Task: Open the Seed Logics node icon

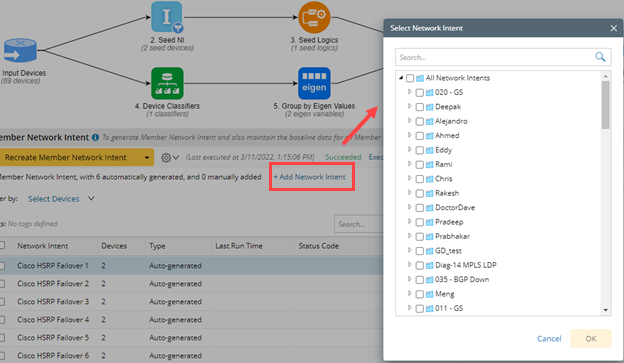Action: pos(314,17)
